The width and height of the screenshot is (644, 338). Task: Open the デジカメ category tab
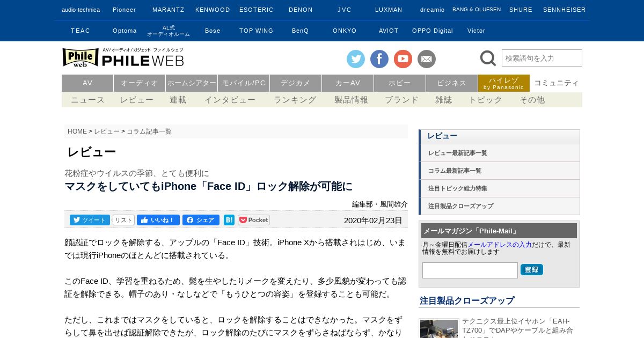[x=296, y=83]
